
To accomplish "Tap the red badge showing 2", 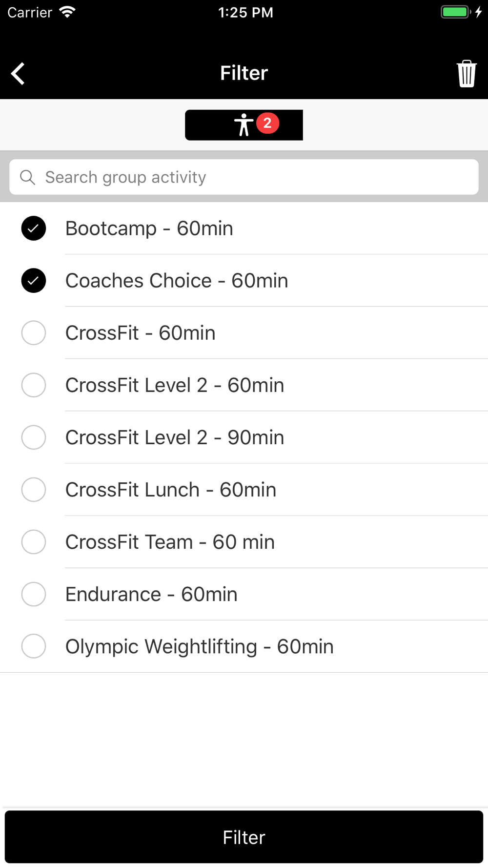I will 267,123.
